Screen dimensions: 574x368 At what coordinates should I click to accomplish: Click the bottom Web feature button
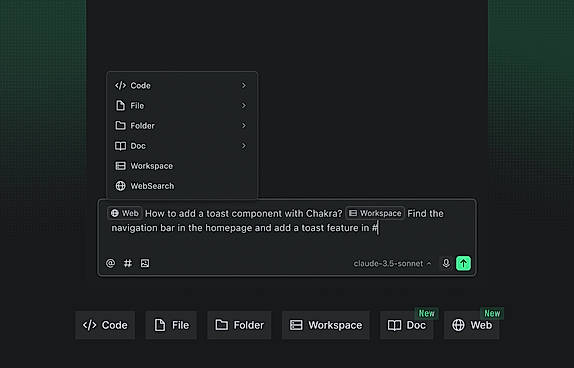tap(472, 325)
